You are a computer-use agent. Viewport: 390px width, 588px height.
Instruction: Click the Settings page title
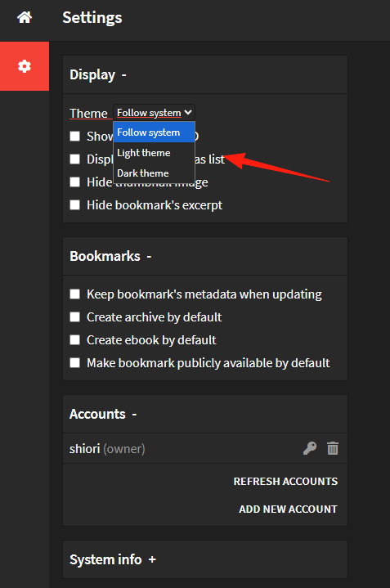click(x=92, y=18)
